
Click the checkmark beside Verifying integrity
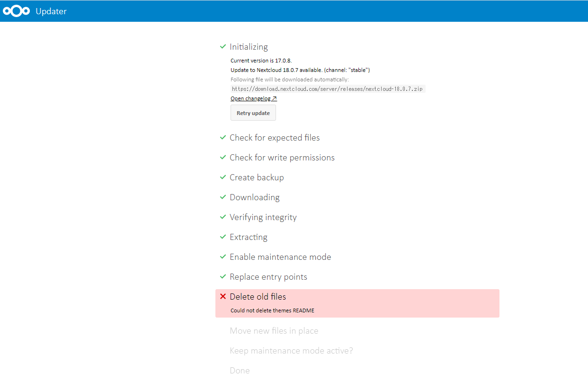point(223,217)
